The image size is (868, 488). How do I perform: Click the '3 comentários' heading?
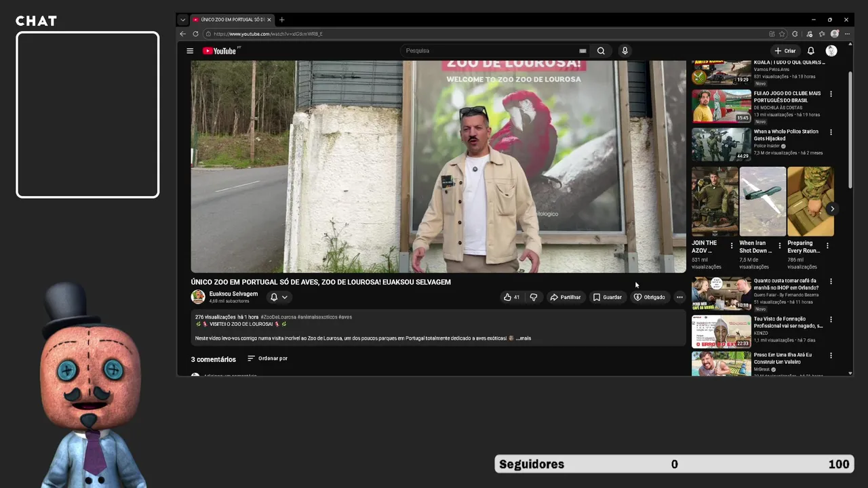[x=214, y=359]
